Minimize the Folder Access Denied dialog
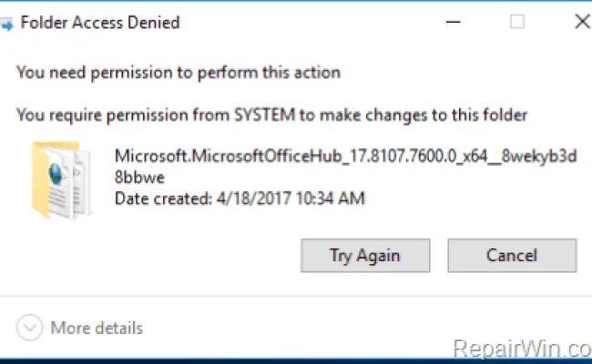Screen dimensions: 592x364 click(453, 22)
